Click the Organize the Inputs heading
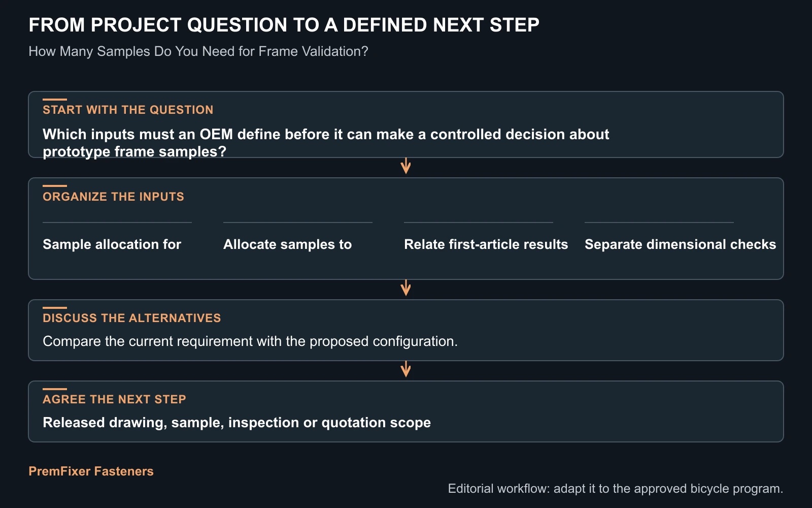812x508 pixels. tap(113, 197)
